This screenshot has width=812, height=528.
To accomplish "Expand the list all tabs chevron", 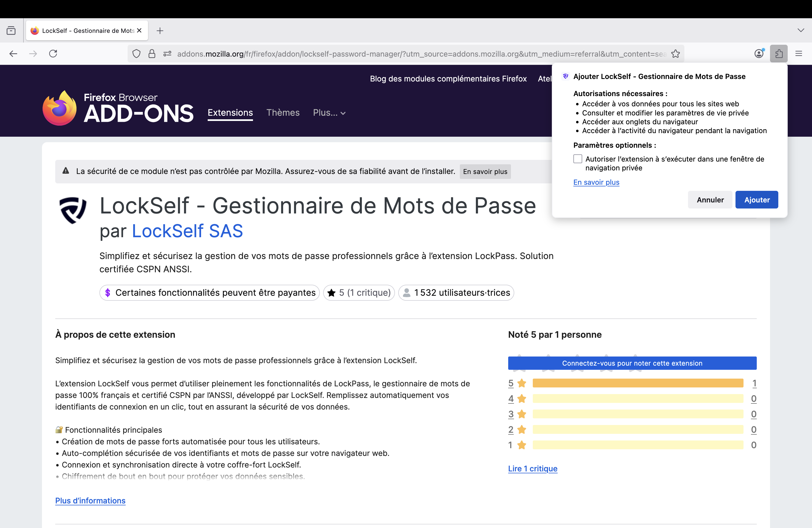I will tap(800, 30).
